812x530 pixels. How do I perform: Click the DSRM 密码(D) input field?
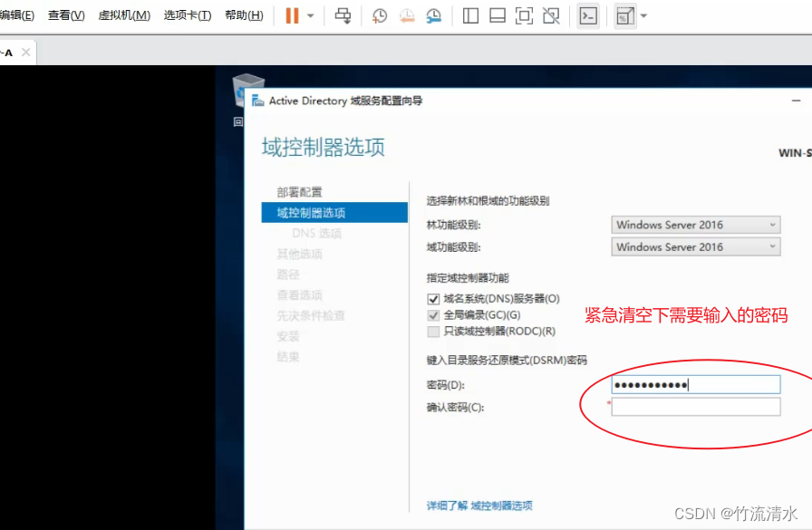[x=695, y=384]
